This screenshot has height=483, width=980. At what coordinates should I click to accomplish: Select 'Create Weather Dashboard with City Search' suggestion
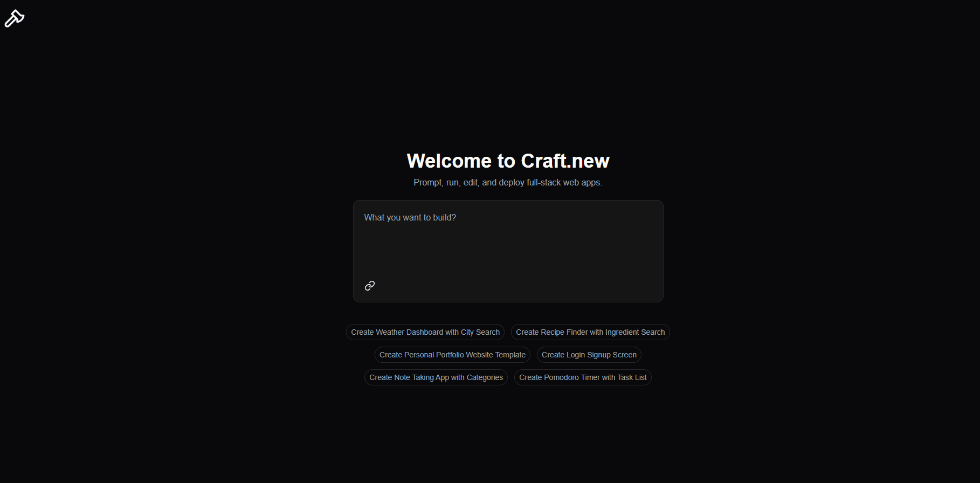click(x=425, y=332)
